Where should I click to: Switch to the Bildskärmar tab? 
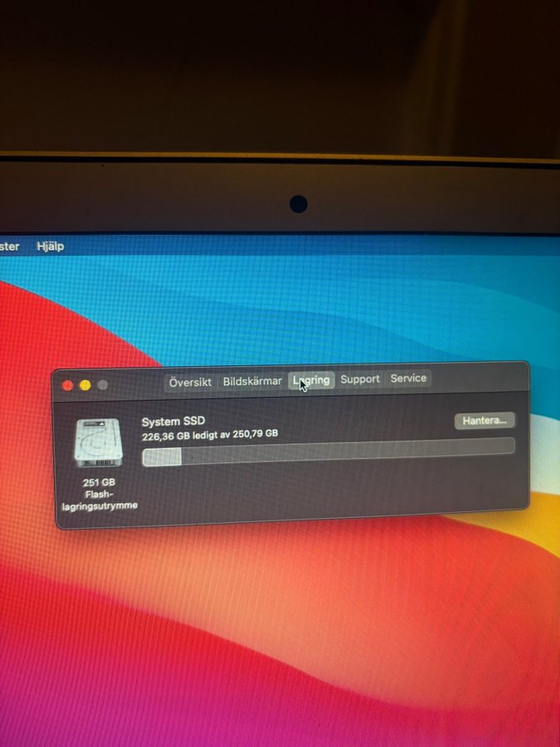(x=252, y=381)
